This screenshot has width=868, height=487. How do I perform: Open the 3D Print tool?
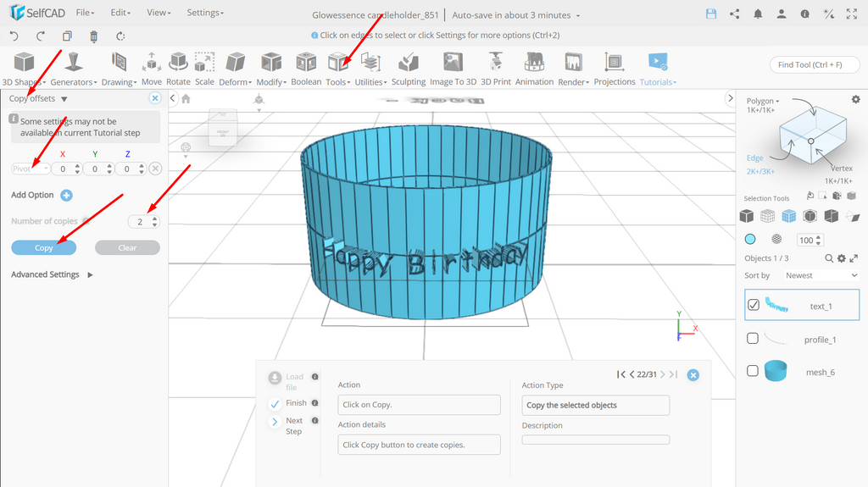495,69
